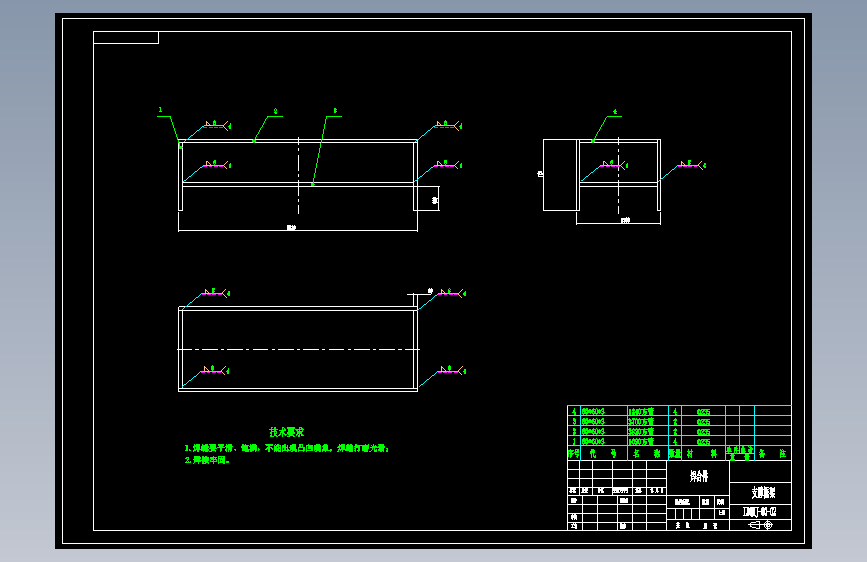Viewport: 867px width, 562px height.
Task: Select the drawing number ending in 00-02
Action: (x=760, y=512)
